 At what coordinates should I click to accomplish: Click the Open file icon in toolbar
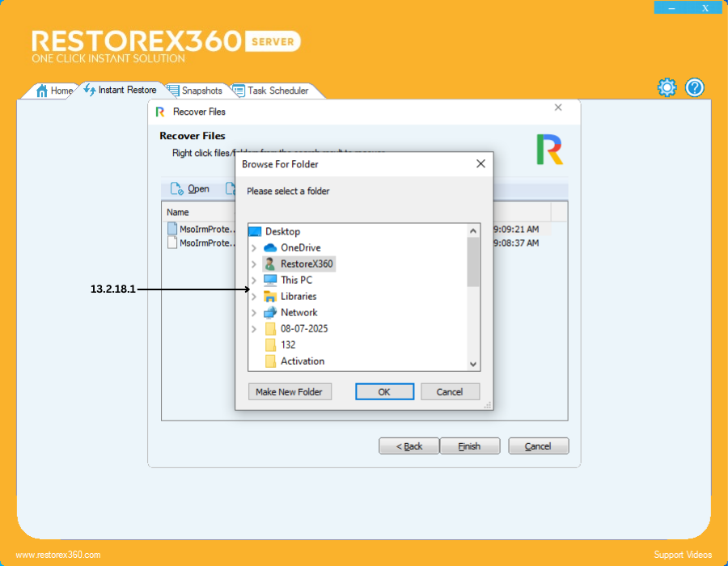coord(176,188)
